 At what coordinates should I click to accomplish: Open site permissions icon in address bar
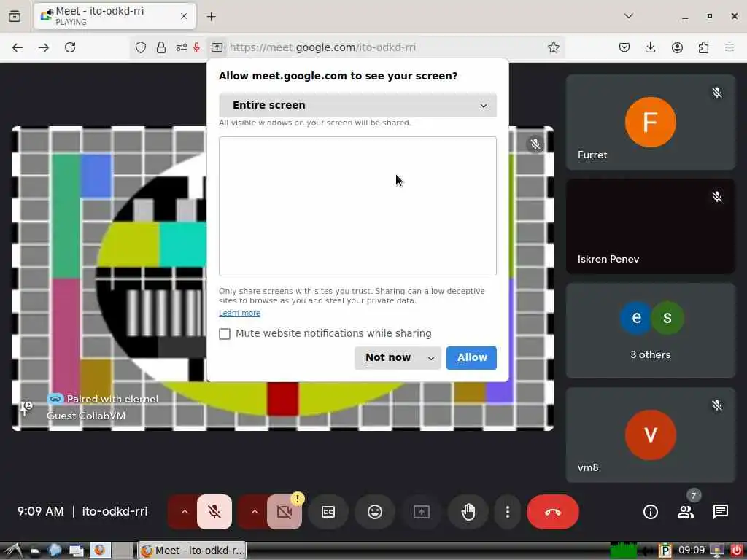point(181,47)
